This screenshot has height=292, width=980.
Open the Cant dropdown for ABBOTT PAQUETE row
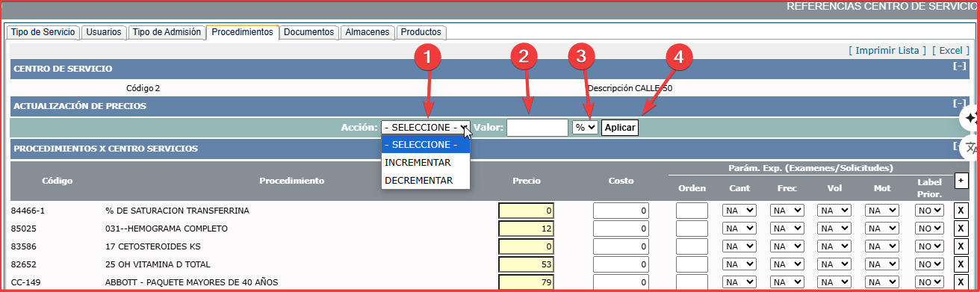[739, 282]
